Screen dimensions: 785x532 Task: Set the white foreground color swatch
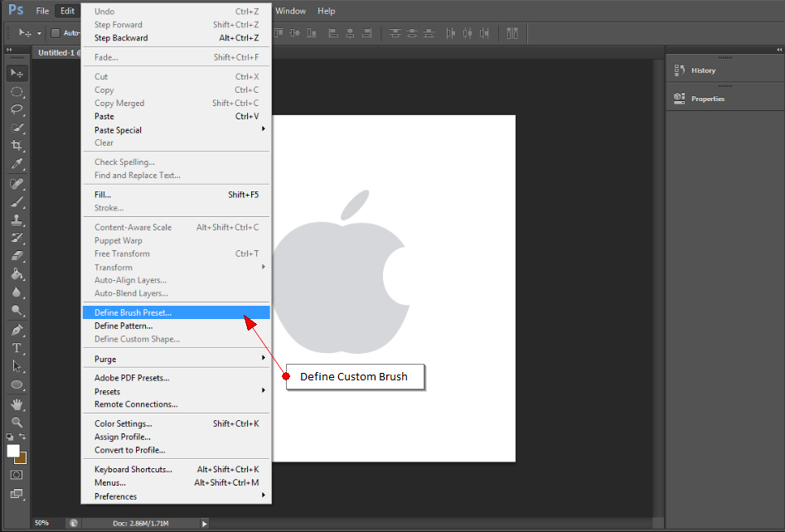pos(13,451)
